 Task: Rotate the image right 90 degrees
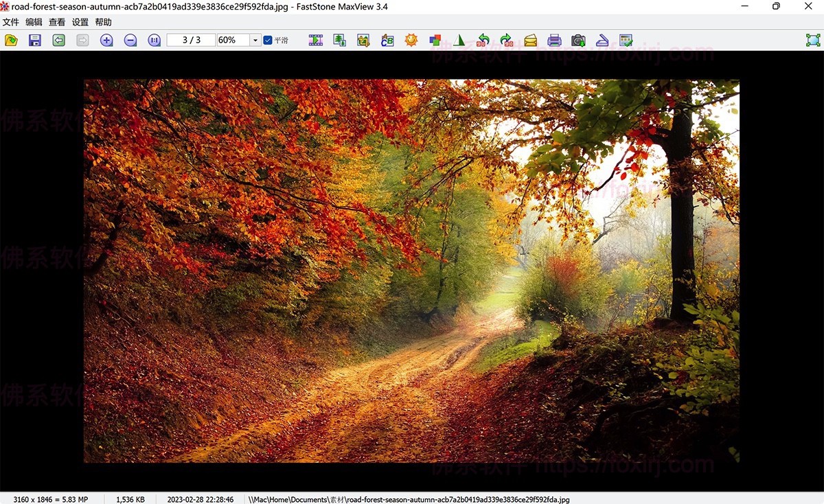[506, 40]
